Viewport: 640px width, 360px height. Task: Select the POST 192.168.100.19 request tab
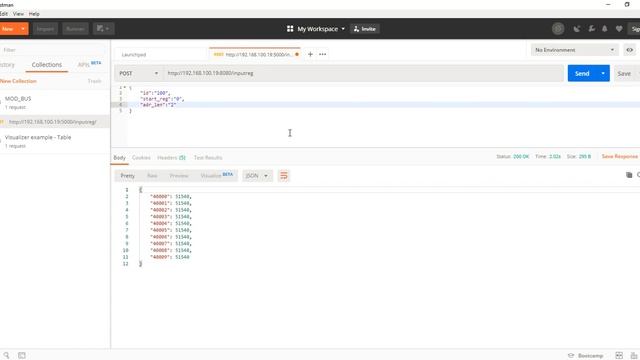pos(255,54)
